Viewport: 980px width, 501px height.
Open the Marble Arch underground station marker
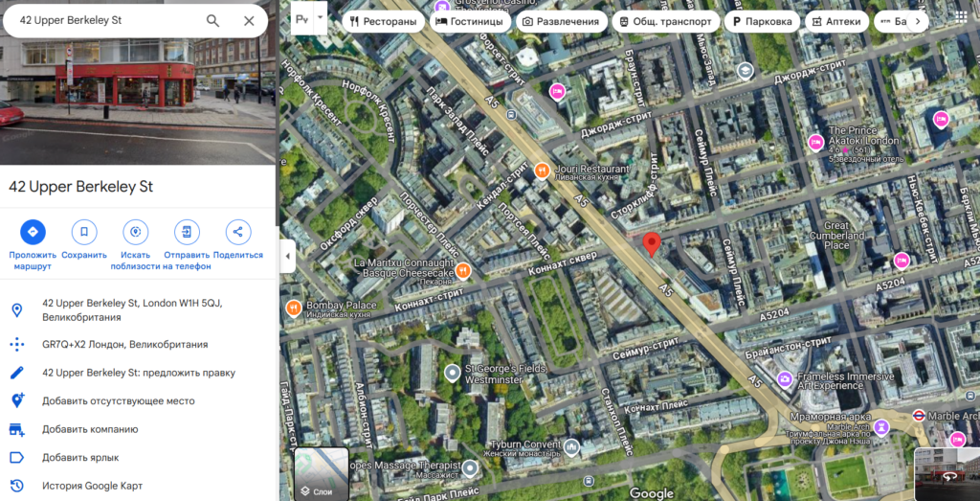[x=918, y=416]
